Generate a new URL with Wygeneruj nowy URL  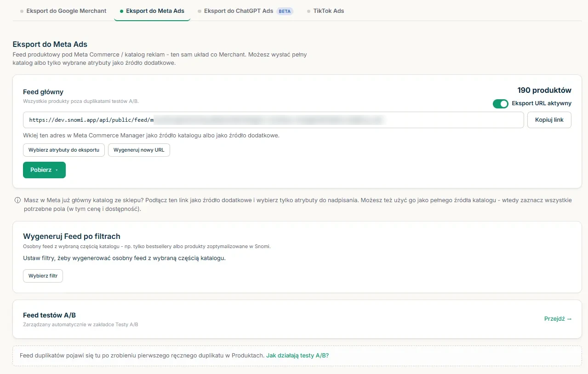(x=139, y=150)
